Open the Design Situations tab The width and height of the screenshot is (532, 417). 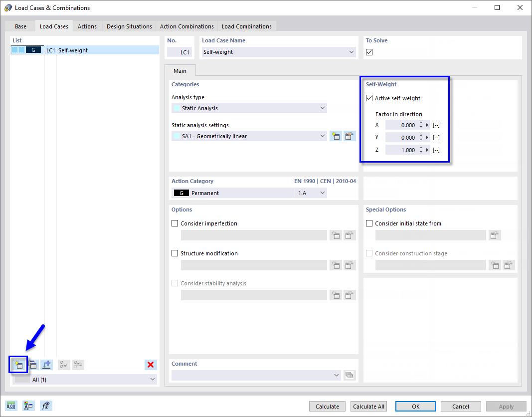pos(129,26)
